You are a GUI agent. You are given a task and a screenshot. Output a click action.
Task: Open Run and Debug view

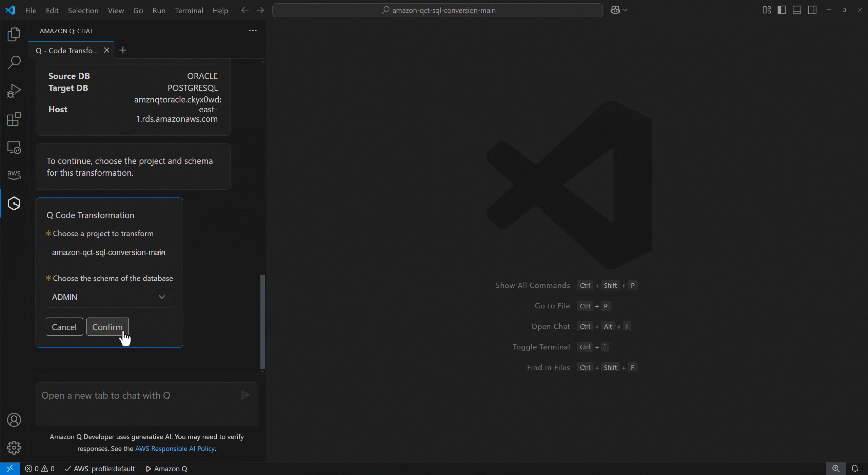pos(14,91)
